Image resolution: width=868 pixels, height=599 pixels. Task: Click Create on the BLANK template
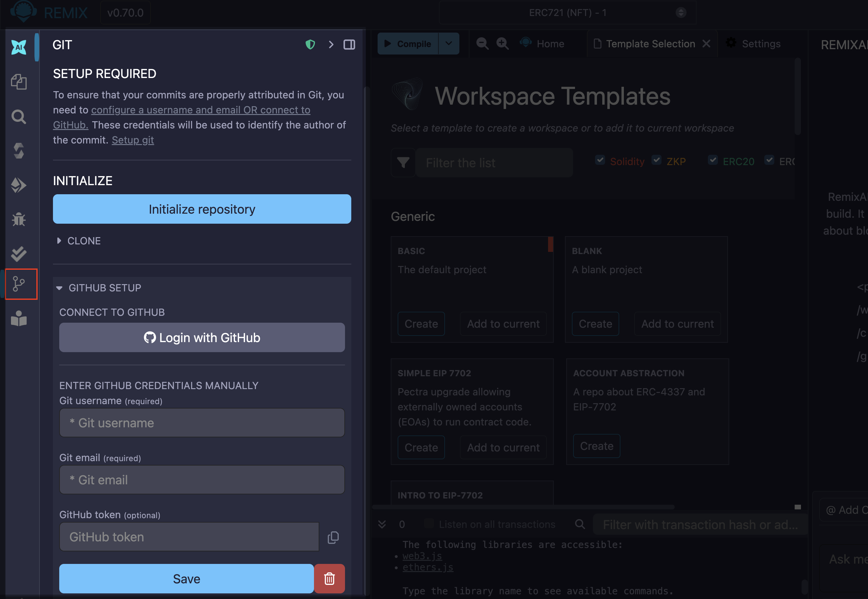595,324
